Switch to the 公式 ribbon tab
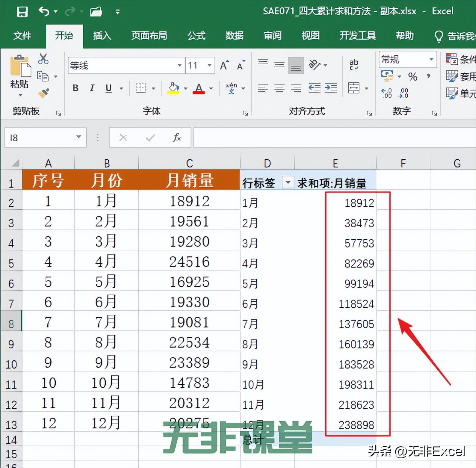476x468 pixels. point(196,36)
